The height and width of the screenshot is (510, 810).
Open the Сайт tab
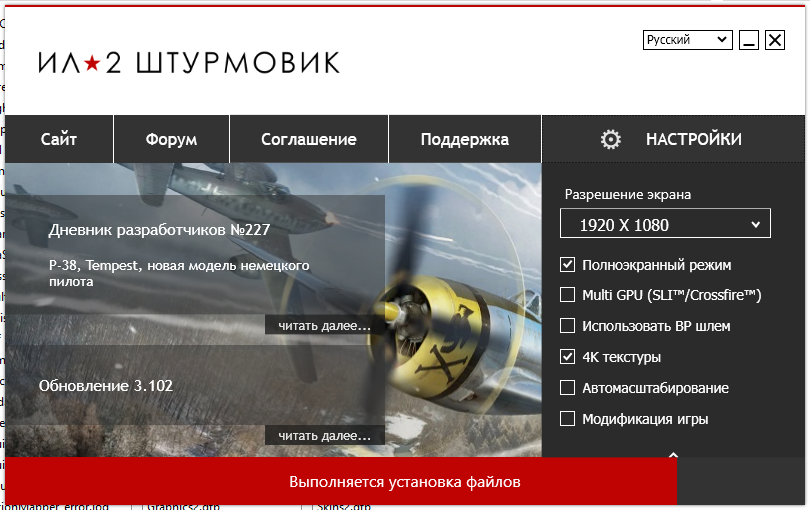(x=59, y=139)
